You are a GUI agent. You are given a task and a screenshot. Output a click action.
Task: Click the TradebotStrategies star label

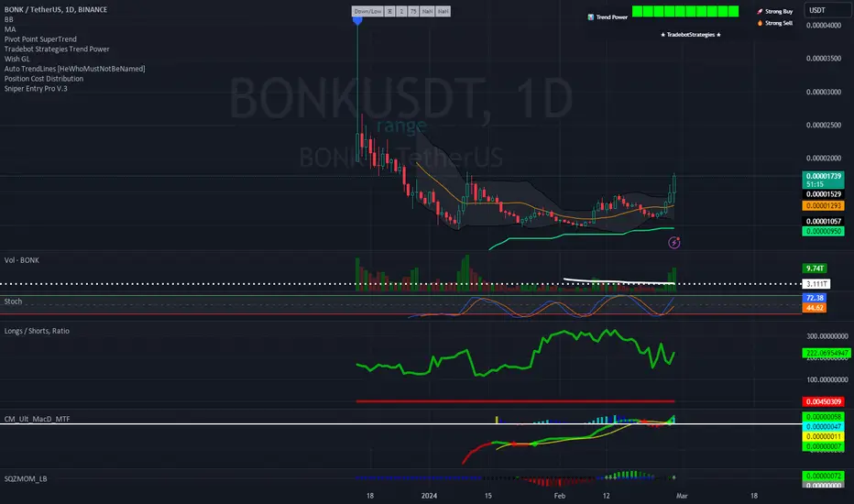pyautogui.click(x=691, y=34)
